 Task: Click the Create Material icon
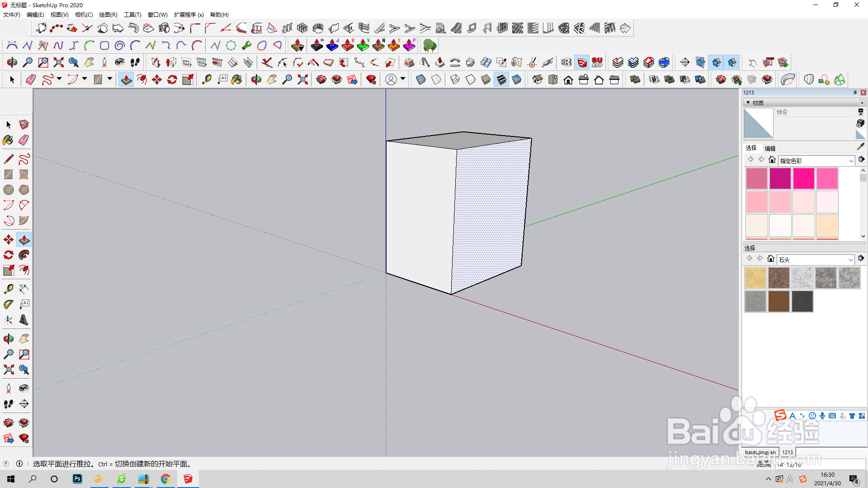pos(860,123)
